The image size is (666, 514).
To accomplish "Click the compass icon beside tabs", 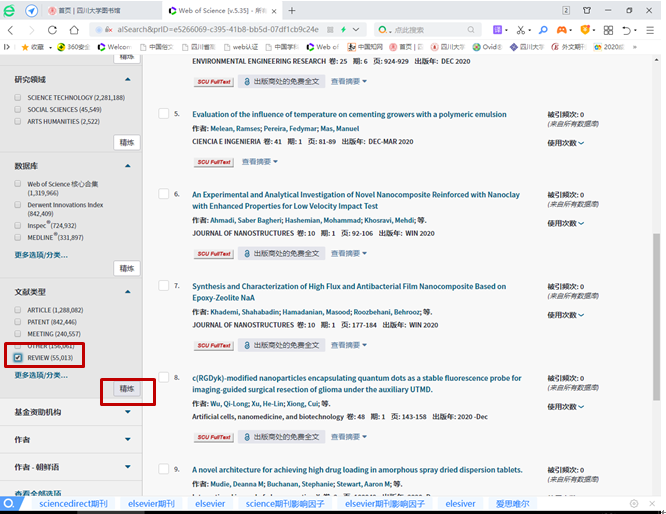I will [x=31, y=11].
